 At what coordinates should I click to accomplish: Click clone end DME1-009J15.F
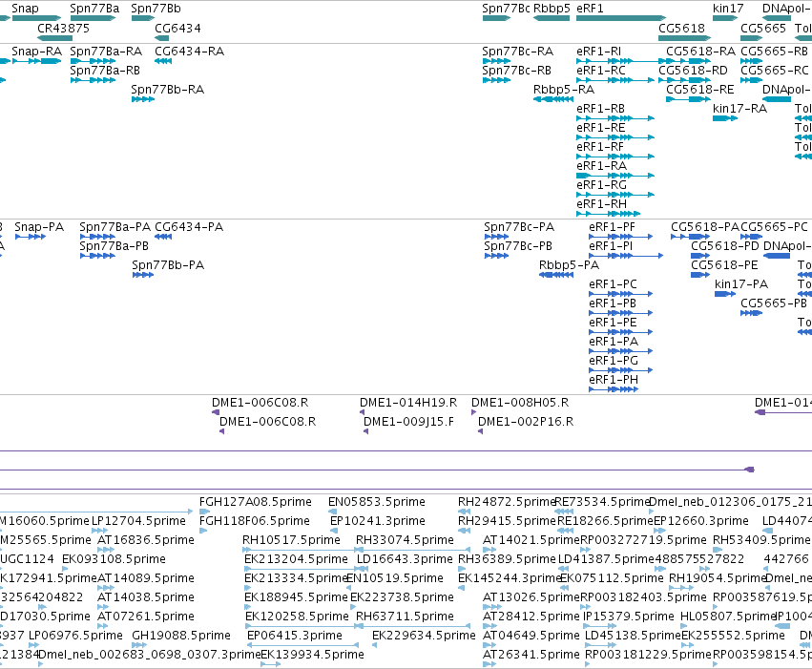pyautogui.click(x=365, y=432)
